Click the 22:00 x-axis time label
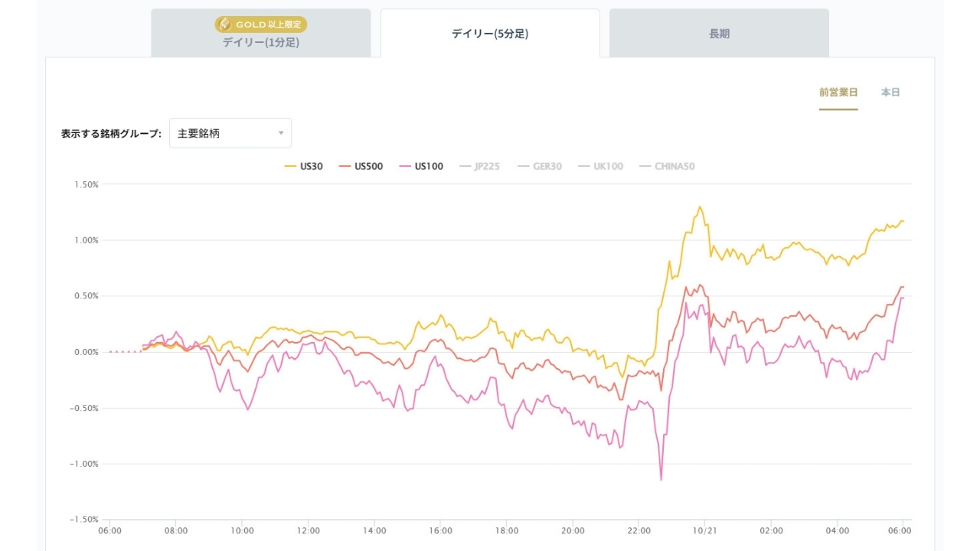The height and width of the screenshot is (551, 980). click(639, 530)
